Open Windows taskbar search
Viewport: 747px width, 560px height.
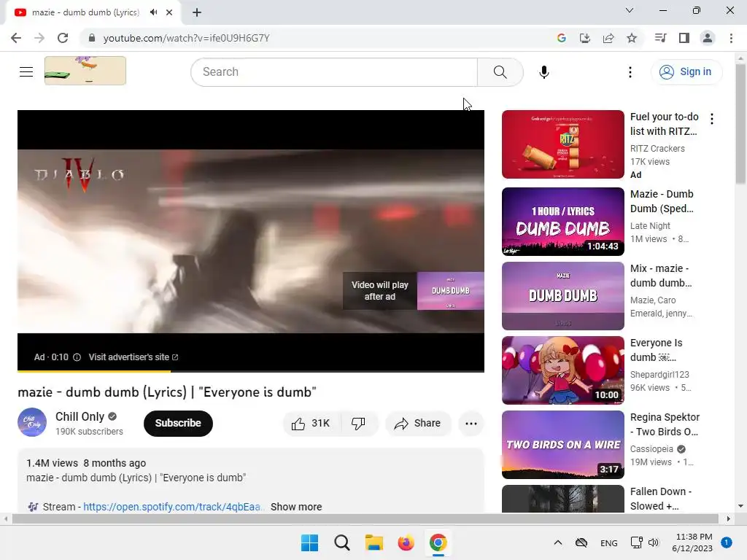pos(342,542)
